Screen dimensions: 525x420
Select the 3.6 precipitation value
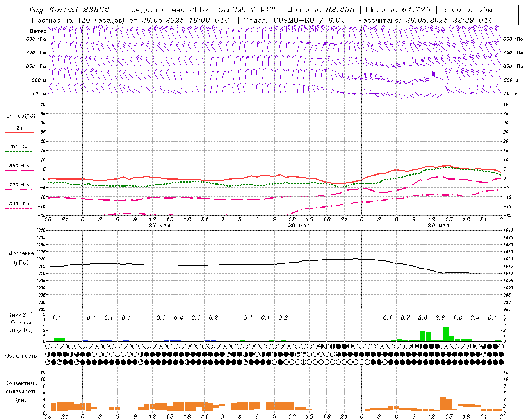[x=422, y=318]
